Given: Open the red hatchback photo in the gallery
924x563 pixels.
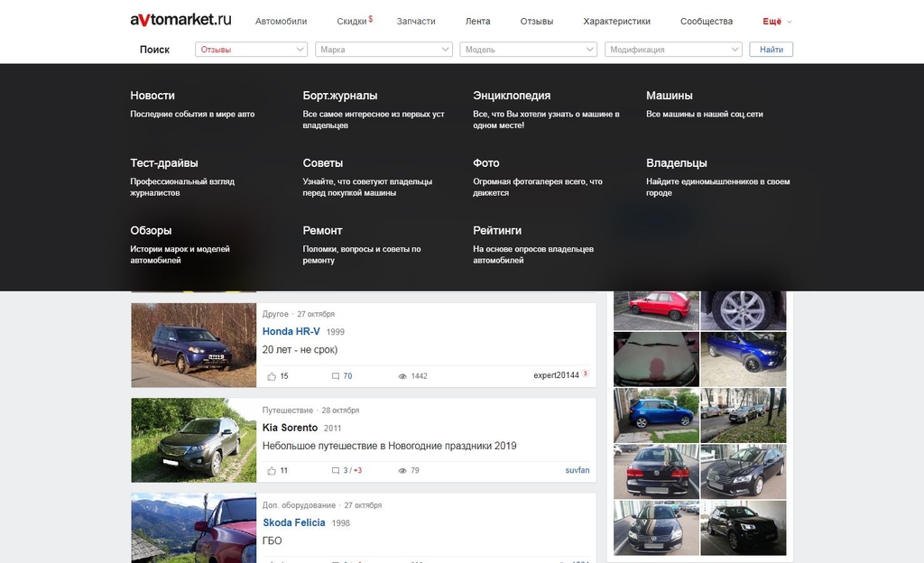Looking at the screenshot, I should [x=657, y=310].
